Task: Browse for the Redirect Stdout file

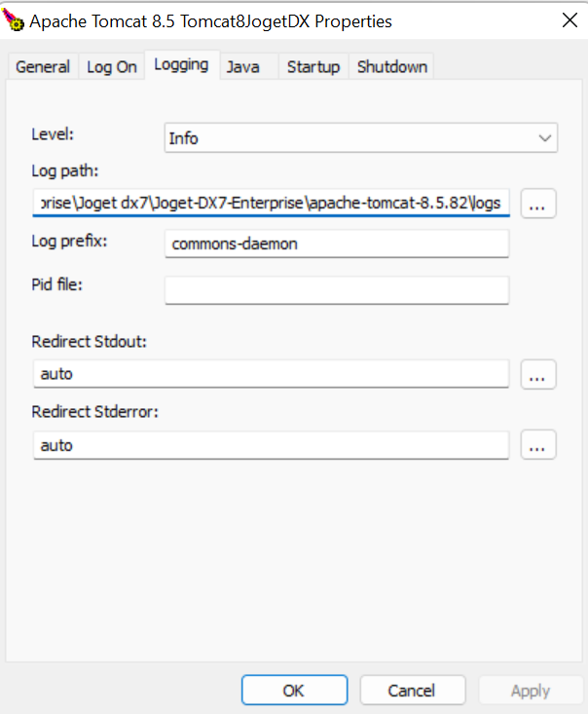Action: [x=538, y=373]
